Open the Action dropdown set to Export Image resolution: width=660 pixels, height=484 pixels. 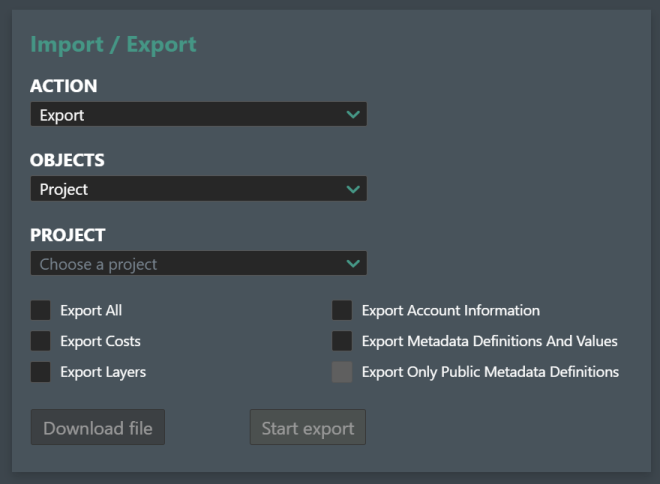[x=198, y=114]
